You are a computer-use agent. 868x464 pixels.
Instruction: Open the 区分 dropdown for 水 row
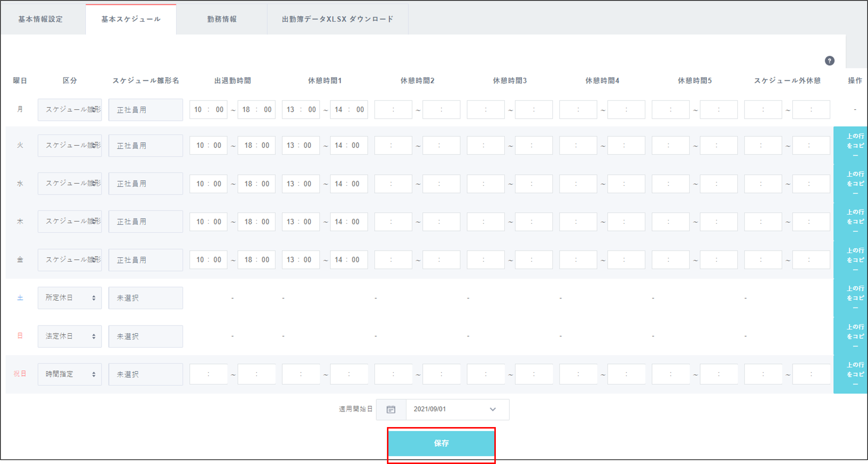(70, 184)
